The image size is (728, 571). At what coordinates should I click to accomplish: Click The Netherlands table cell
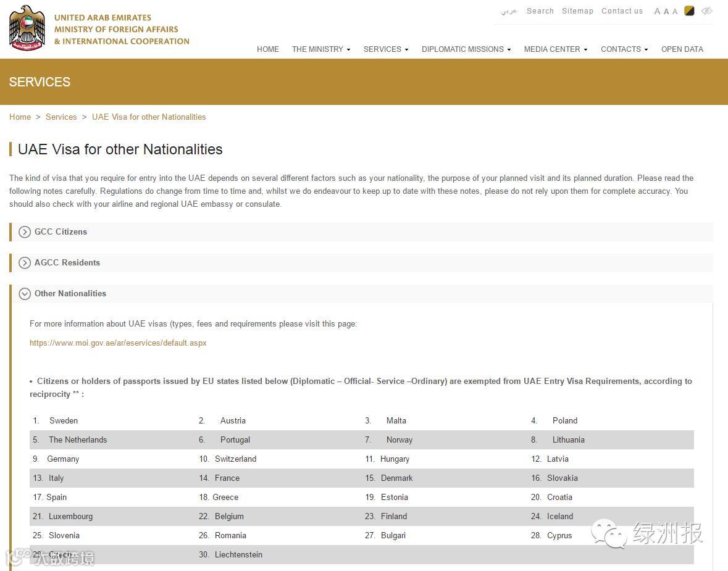pos(78,440)
